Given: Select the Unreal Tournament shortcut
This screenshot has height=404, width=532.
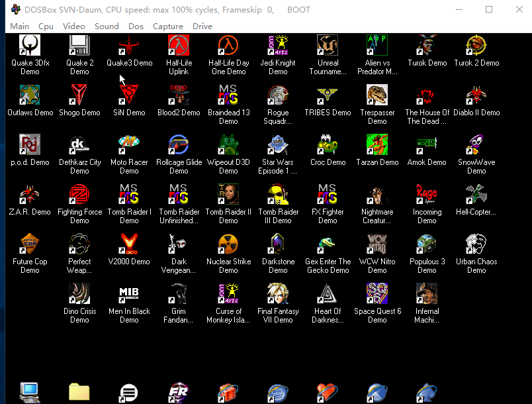Looking at the screenshot, I should coord(328,45).
